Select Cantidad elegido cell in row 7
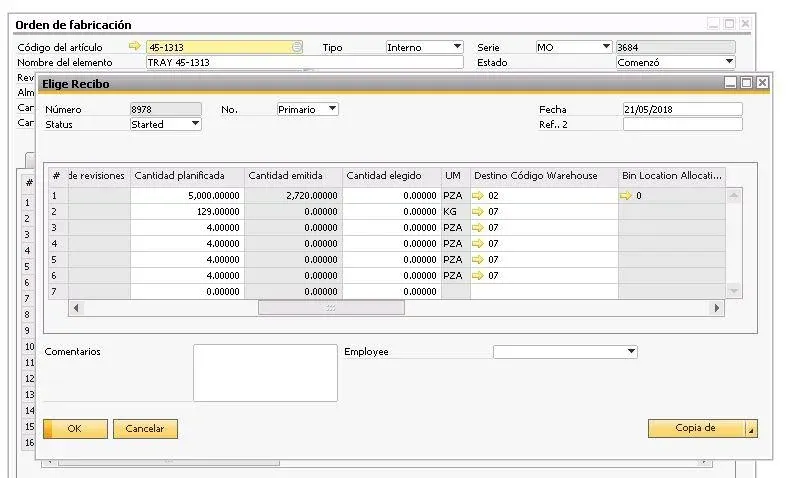The width and height of the screenshot is (789, 478). coord(392,292)
